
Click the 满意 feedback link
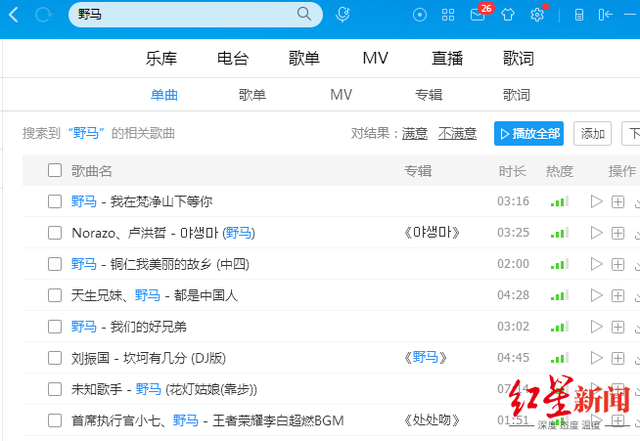pyautogui.click(x=415, y=134)
